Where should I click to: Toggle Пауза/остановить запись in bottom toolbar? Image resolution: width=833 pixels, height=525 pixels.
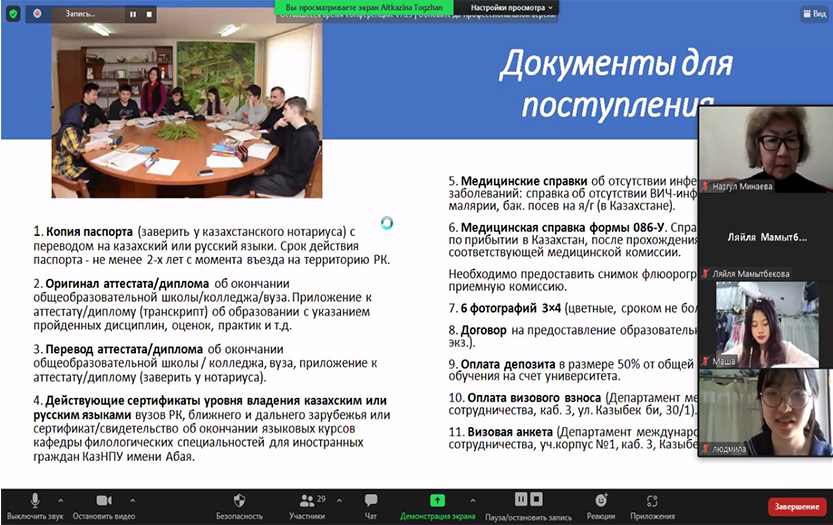[528, 503]
